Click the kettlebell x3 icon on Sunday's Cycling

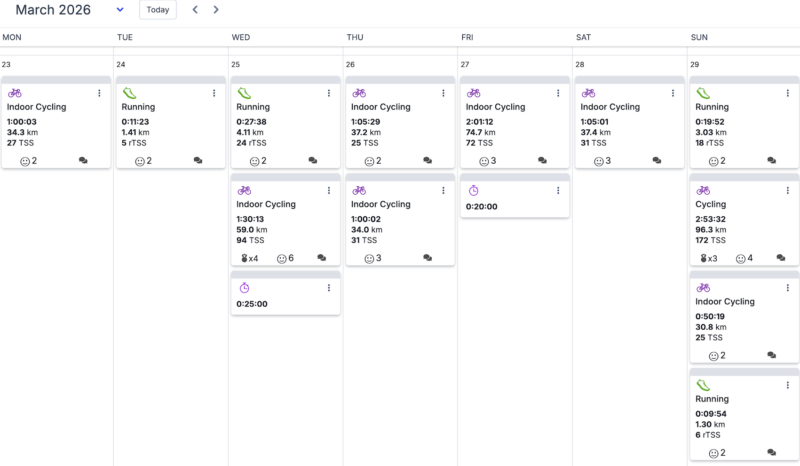tap(707, 258)
